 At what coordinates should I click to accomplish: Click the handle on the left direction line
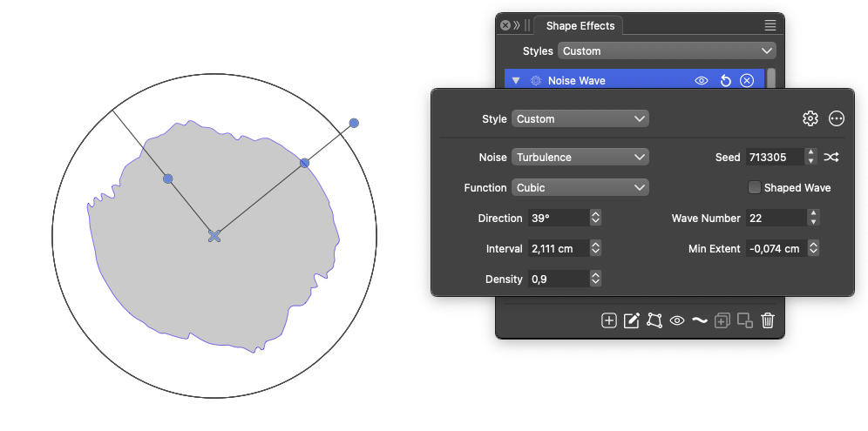point(168,178)
